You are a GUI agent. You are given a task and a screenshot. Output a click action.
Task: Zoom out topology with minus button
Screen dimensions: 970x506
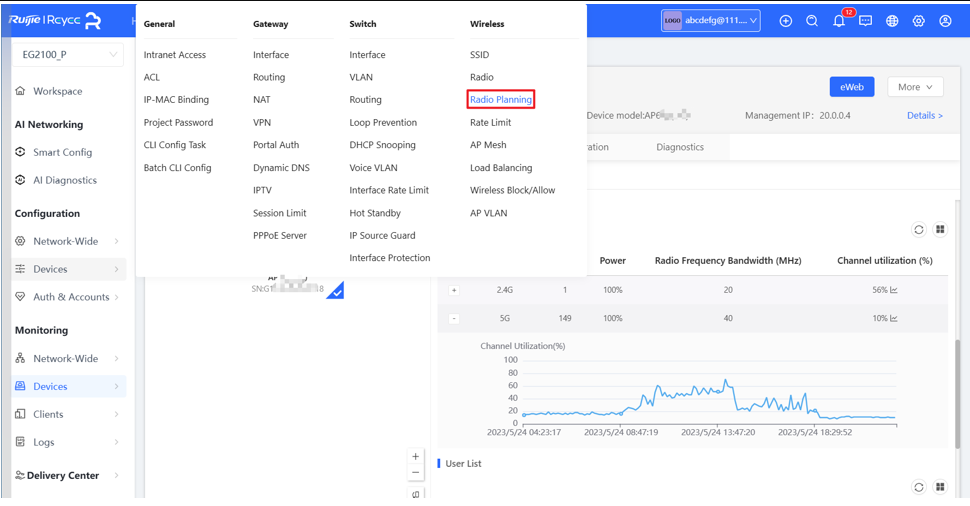pos(416,473)
